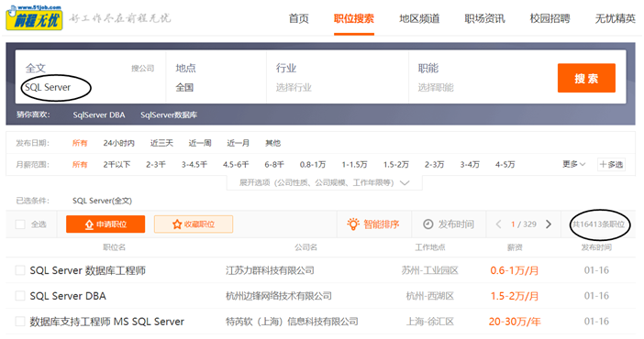
Task: Select 所有 in 发布日期 row
Action: point(80,143)
